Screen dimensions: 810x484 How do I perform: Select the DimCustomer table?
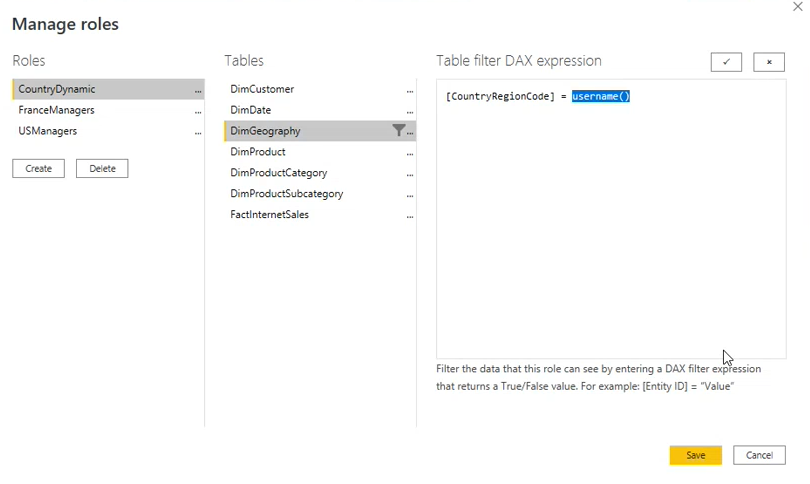pos(262,89)
